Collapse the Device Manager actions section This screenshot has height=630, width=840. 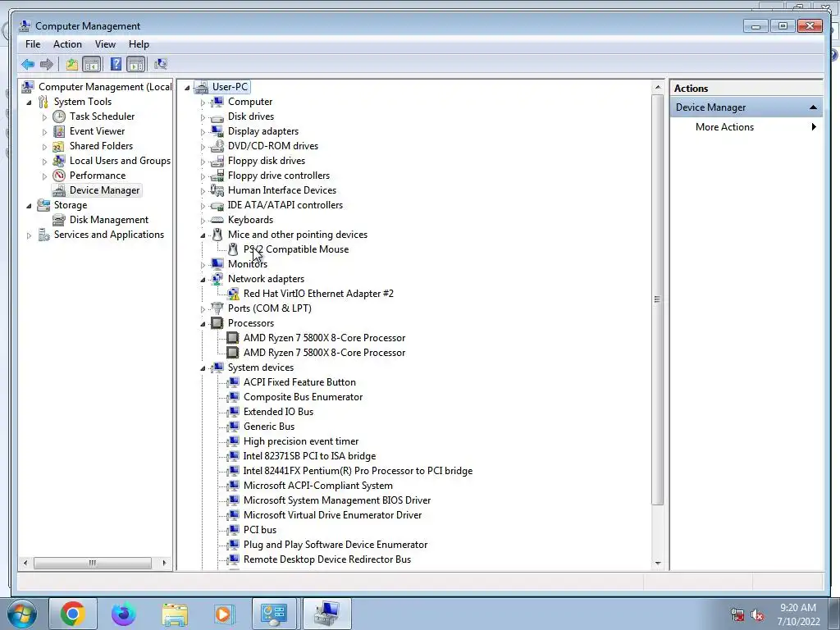[x=813, y=107]
